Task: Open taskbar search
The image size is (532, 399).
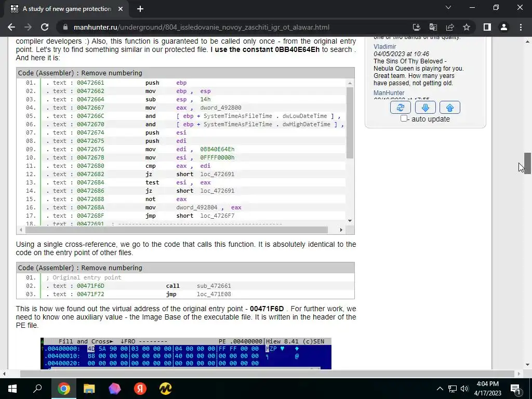Action: (37, 389)
